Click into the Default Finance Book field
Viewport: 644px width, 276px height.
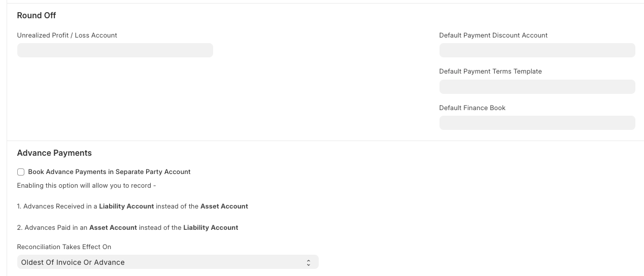[537, 123]
